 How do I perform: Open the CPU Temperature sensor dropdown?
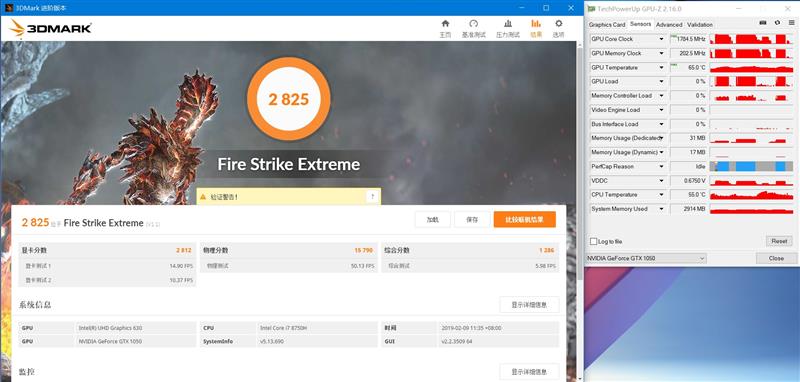click(662, 195)
